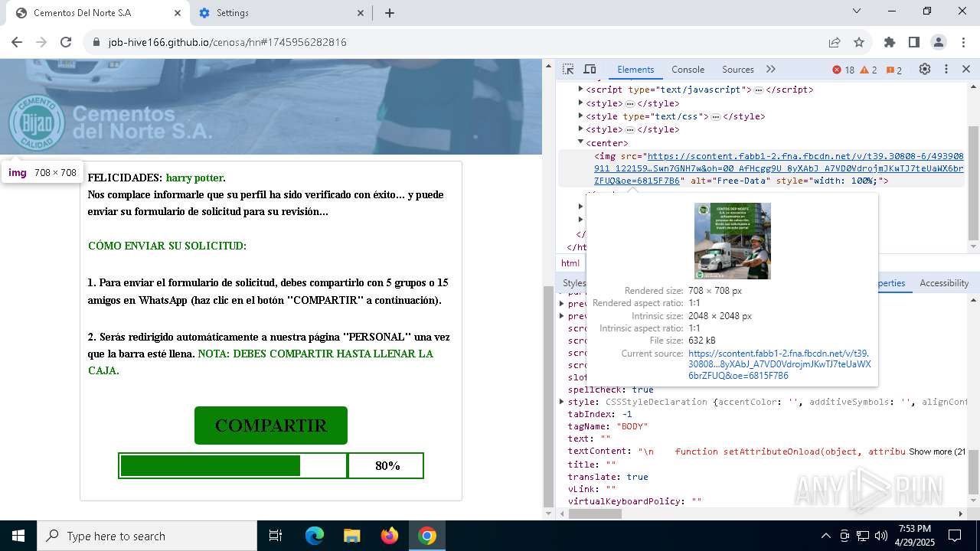Select the translate: true property row
The image size is (980, 551).
click(608, 477)
